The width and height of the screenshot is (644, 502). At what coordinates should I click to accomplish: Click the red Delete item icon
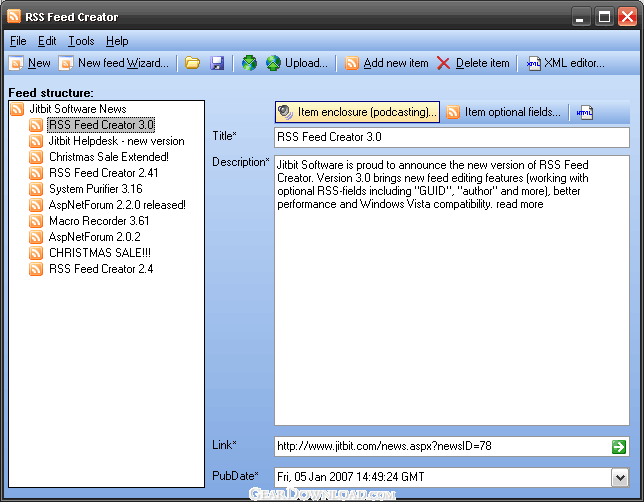pyautogui.click(x=444, y=63)
